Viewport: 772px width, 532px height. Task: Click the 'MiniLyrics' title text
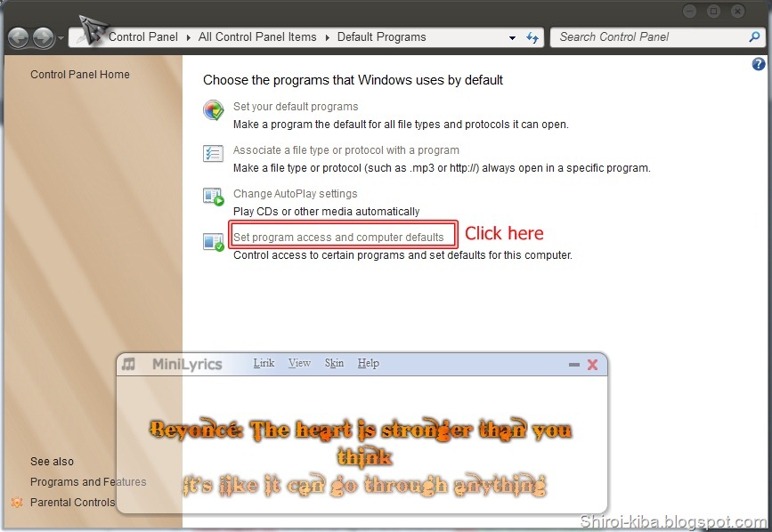coord(187,364)
